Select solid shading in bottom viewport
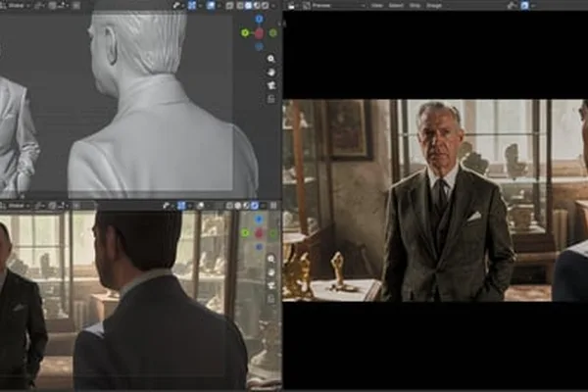 pos(238,206)
